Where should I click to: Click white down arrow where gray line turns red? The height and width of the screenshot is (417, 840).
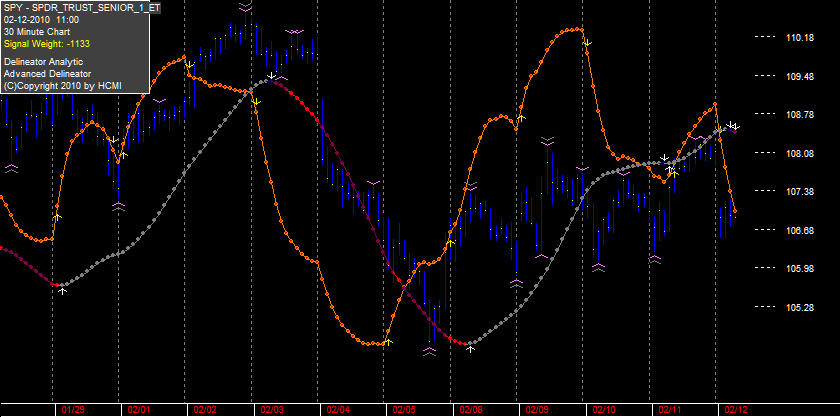(272, 76)
